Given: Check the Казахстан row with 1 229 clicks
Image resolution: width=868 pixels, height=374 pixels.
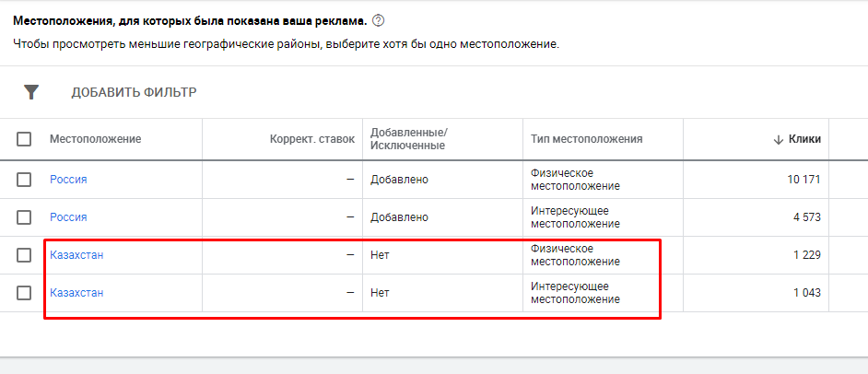Looking at the screenshot, I should pos(24,255).
